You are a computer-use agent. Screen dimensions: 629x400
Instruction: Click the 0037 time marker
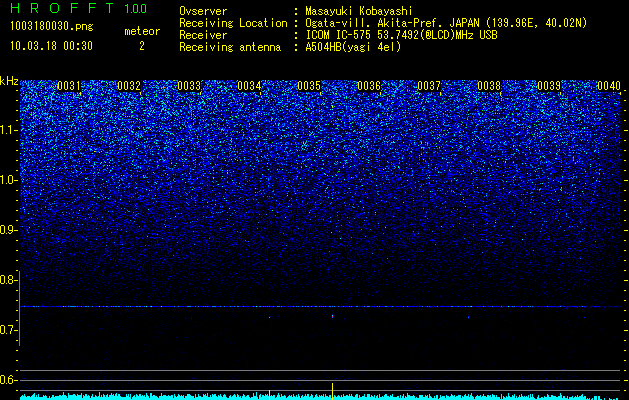click(429, 86)
